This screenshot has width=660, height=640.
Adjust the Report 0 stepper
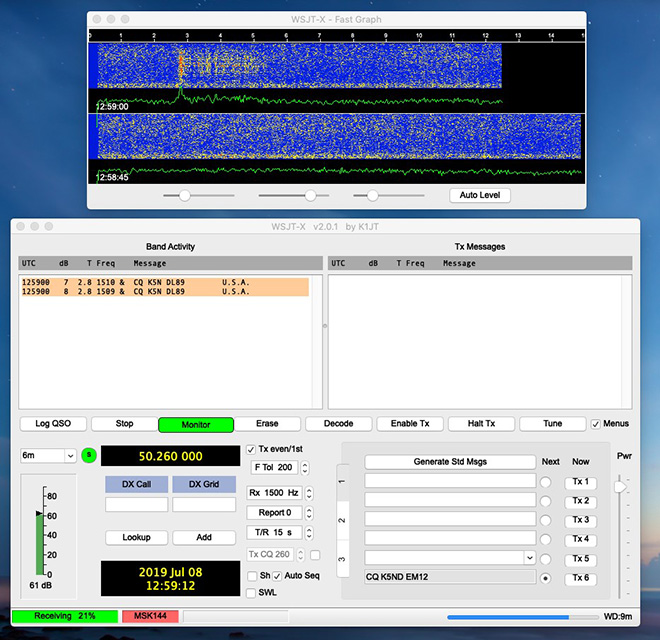(309, 513)
